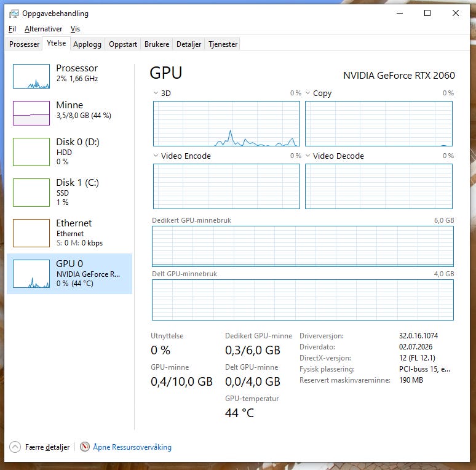Select the Ethernet network graph icon
The image size is (476, 470).
31,233
